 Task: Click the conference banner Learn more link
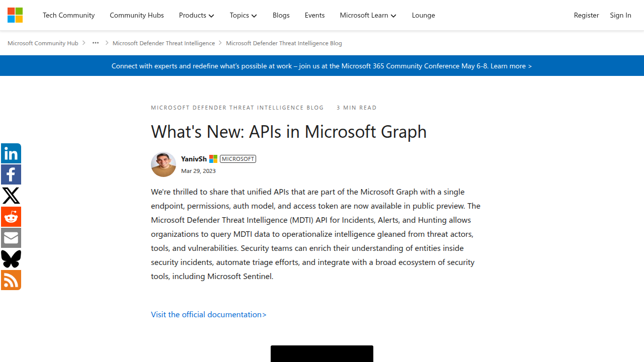tap(511, 66)
